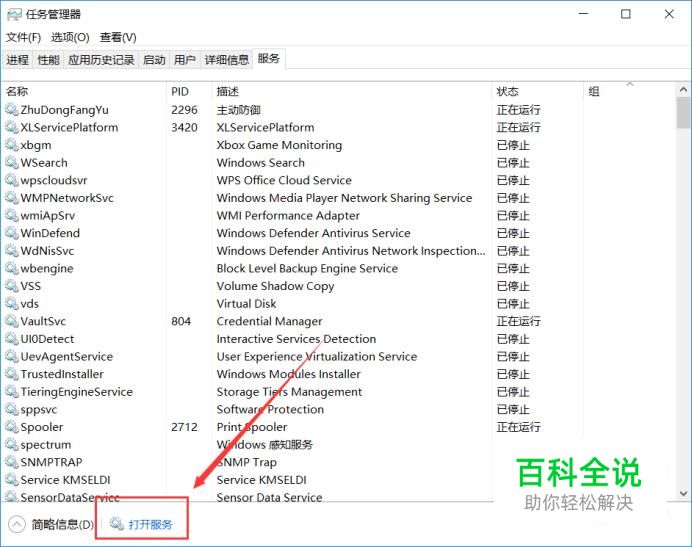Open the 文件(F) menu
Viewport: 692px width, 547px height.
pos(23,38)
